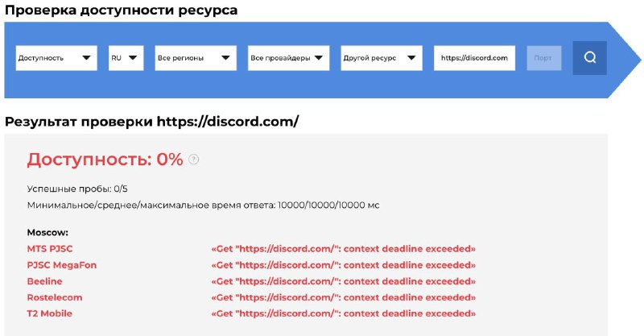Click the T2 Mobile error message
This screenshot has width=644, height=336.
pyautogui.click(x=343, y=313)
